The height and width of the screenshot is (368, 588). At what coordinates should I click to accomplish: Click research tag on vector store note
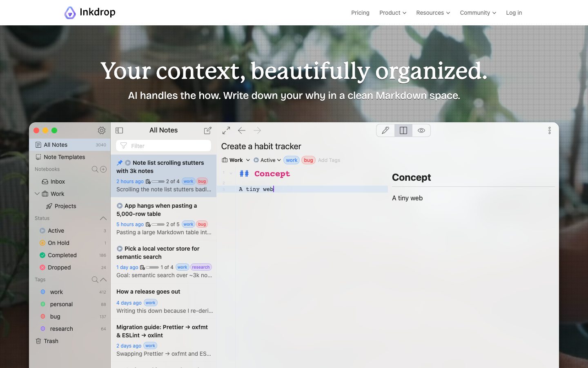(x=201, y=267)
